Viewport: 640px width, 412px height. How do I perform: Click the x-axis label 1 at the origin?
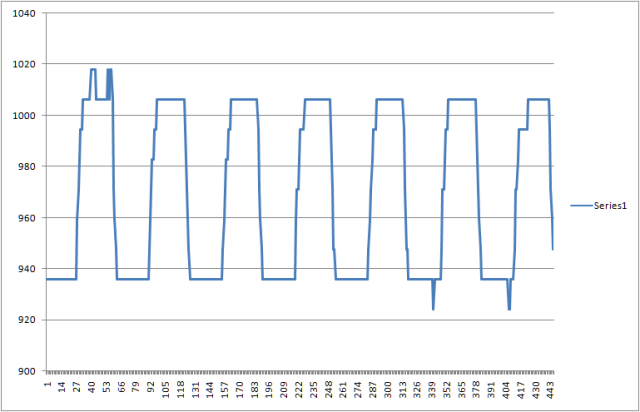point(47,382)
